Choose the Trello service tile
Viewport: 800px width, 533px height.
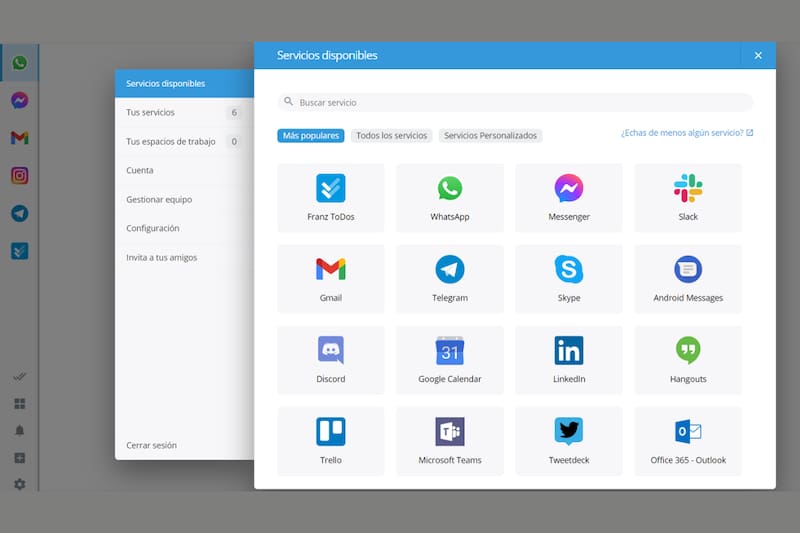(x=330, y=441)
